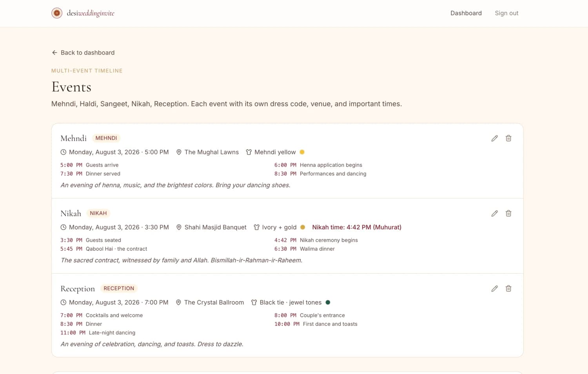
Task: Click the Mehndi event title
Action: (74, 138)
